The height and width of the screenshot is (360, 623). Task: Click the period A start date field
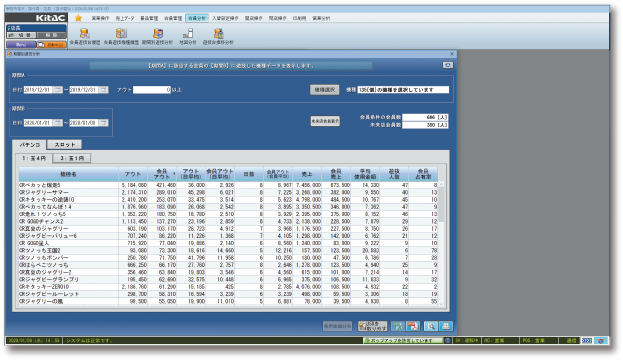pos(38,90)
